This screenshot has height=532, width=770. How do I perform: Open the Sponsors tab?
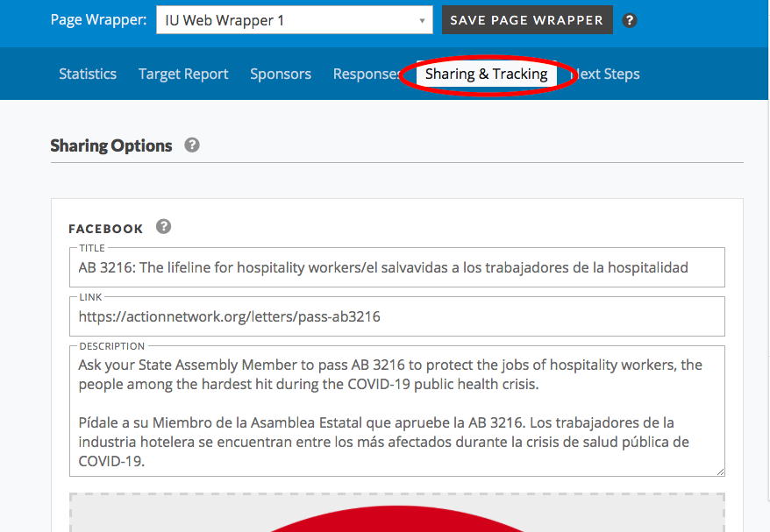click(281, 74)
